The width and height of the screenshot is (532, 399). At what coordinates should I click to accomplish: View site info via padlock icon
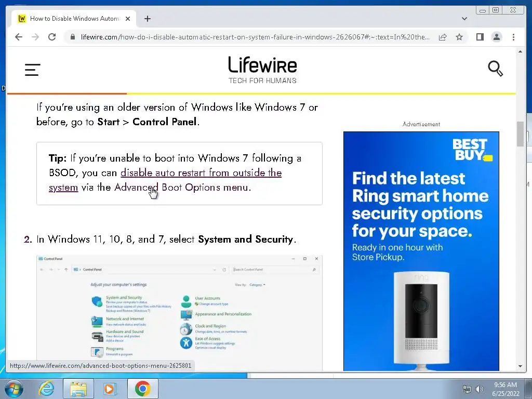click(x=73, y=37)
